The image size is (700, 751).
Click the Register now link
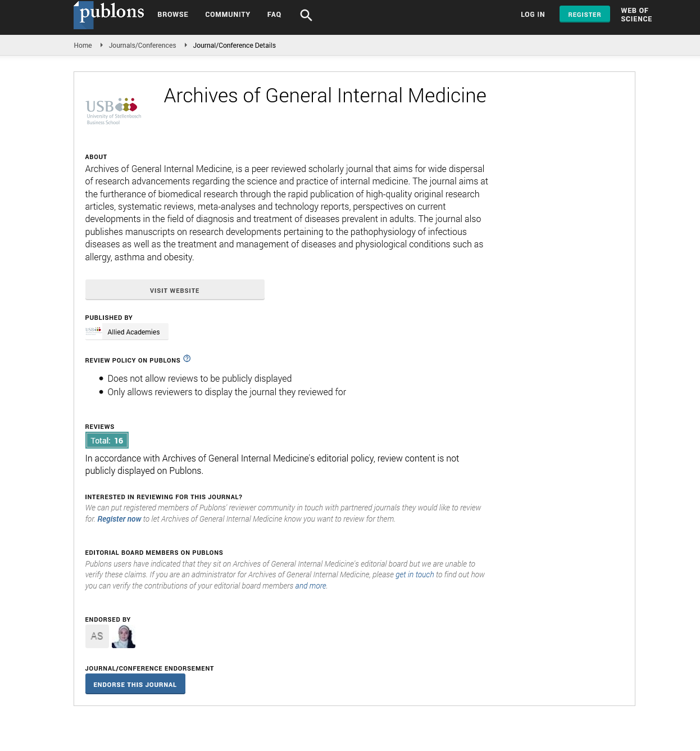coord(119,519)
